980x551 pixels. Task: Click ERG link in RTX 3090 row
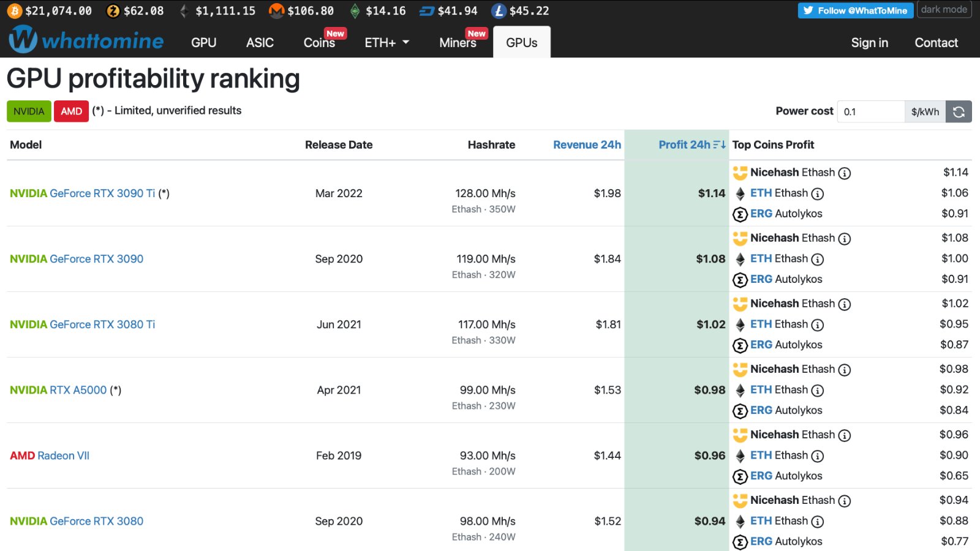click(x=761, y=279)
